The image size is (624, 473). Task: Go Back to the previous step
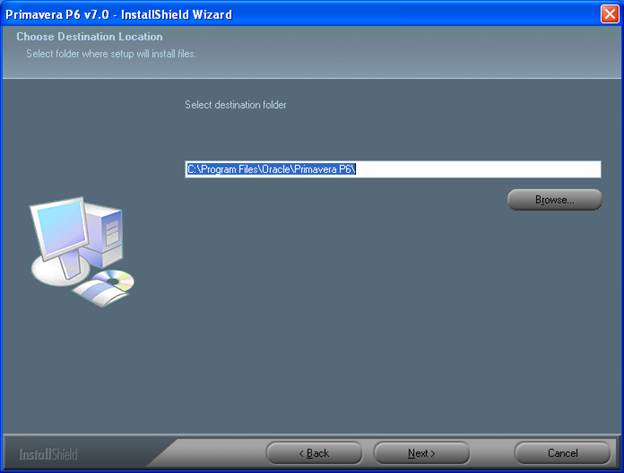pos(314,453)
